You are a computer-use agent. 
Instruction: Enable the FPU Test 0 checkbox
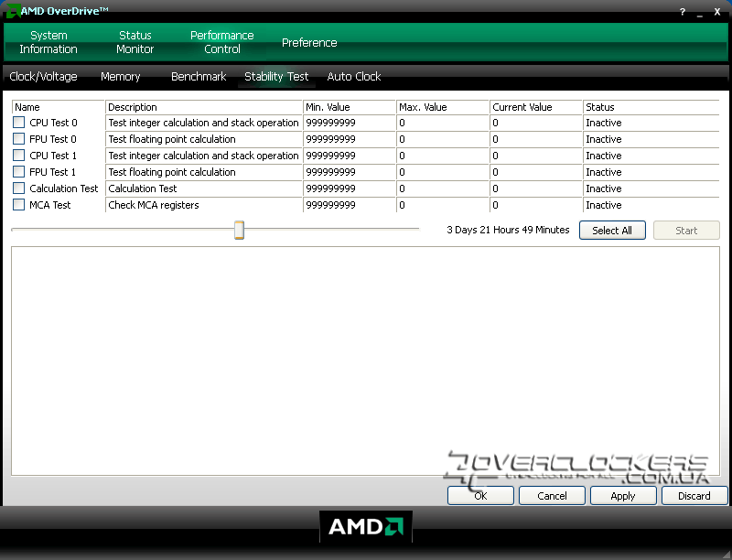tap(18, 138)
